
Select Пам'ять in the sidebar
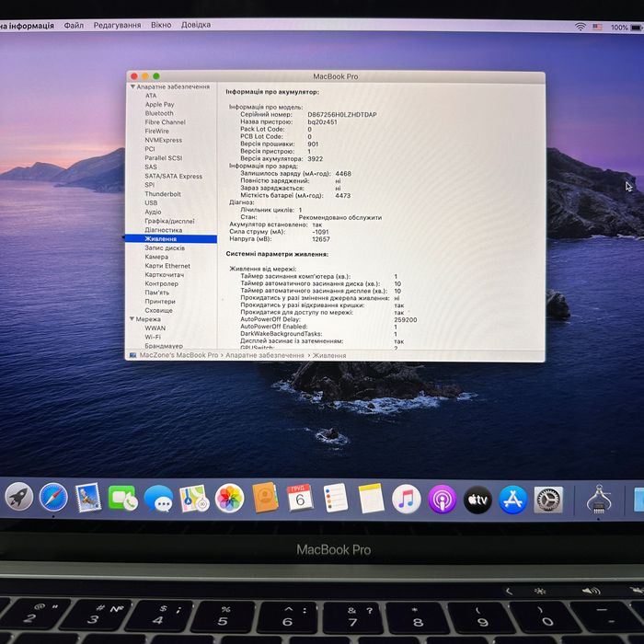coord(157,293)
